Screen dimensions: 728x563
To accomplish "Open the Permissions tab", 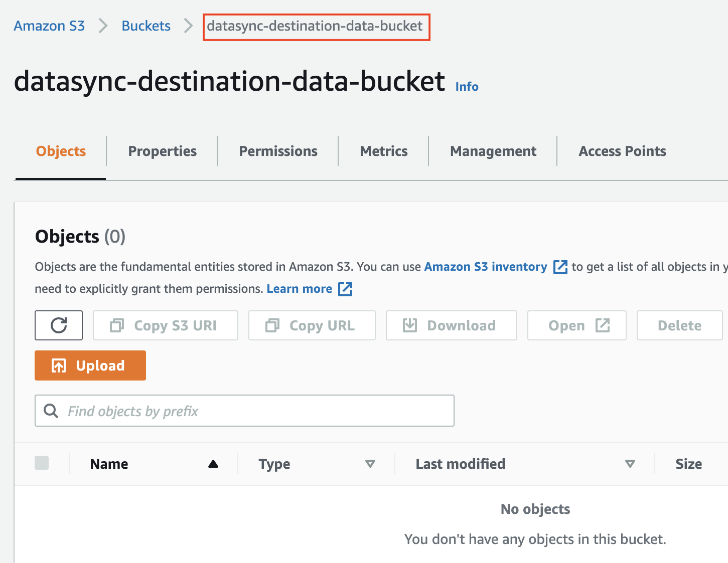I will [x=278, y=151].
